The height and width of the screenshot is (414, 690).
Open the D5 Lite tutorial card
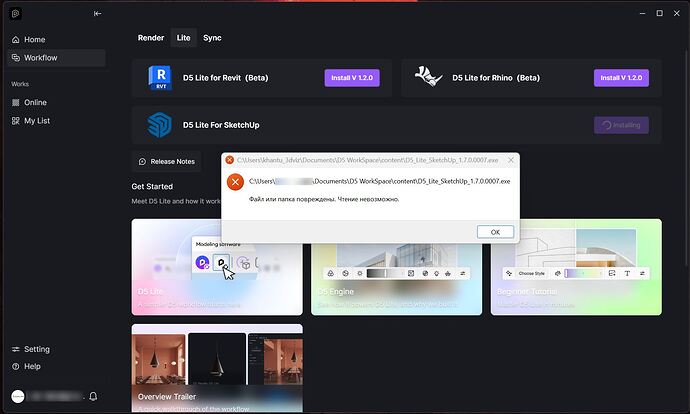(217, 267)
